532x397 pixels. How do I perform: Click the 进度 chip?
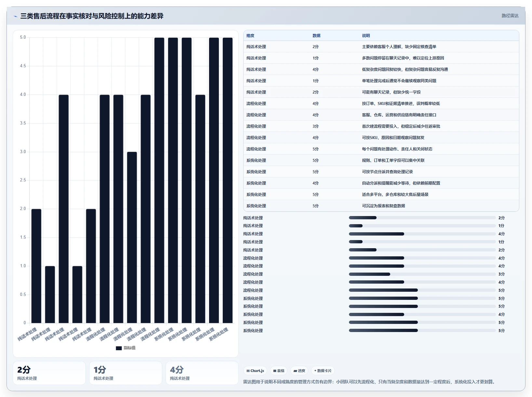click(x=299, y=371)
